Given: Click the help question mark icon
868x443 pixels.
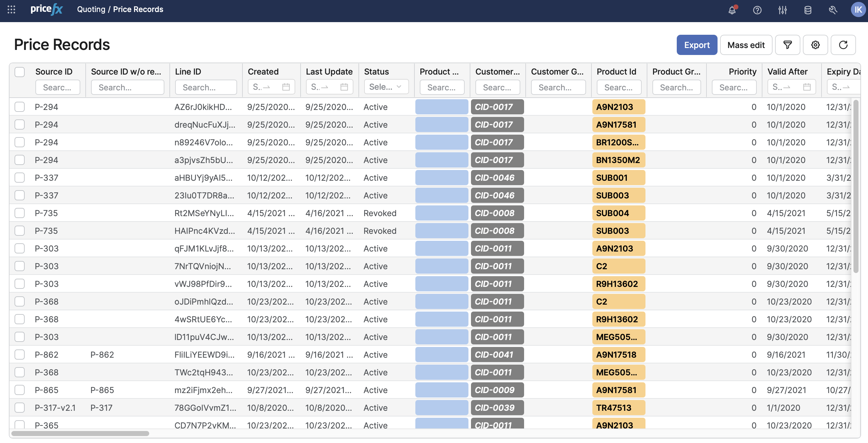Looking at the screenshot, I should pyautogui.click(x=757, y=10).
